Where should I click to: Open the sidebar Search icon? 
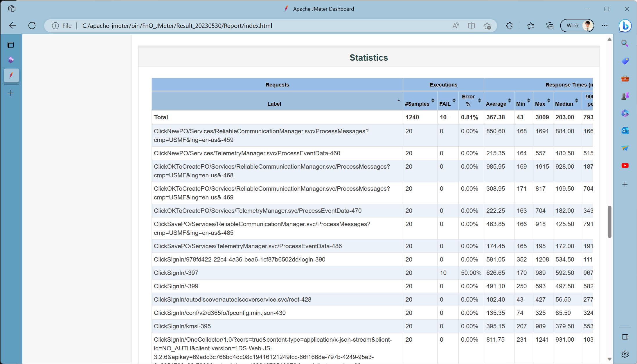pos(625,44)
